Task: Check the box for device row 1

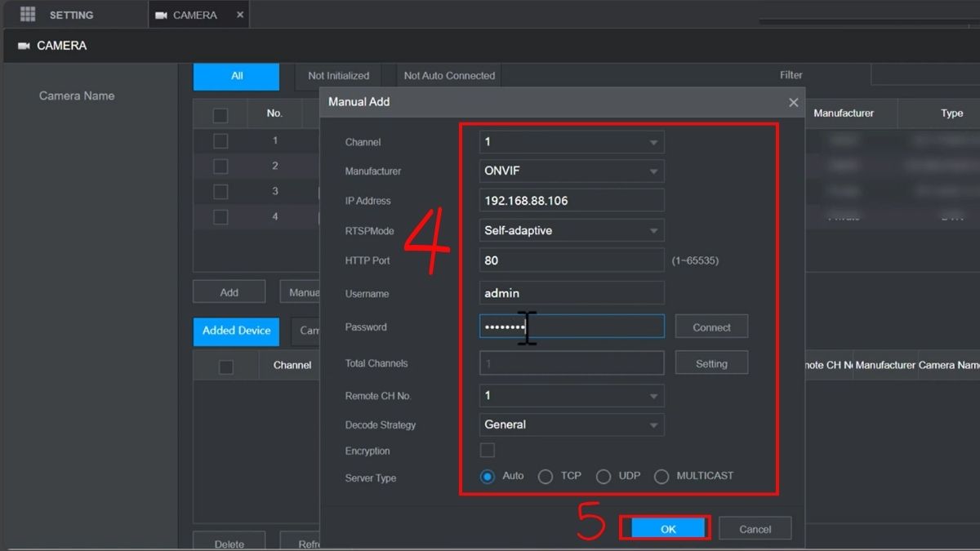Action: 220,141
